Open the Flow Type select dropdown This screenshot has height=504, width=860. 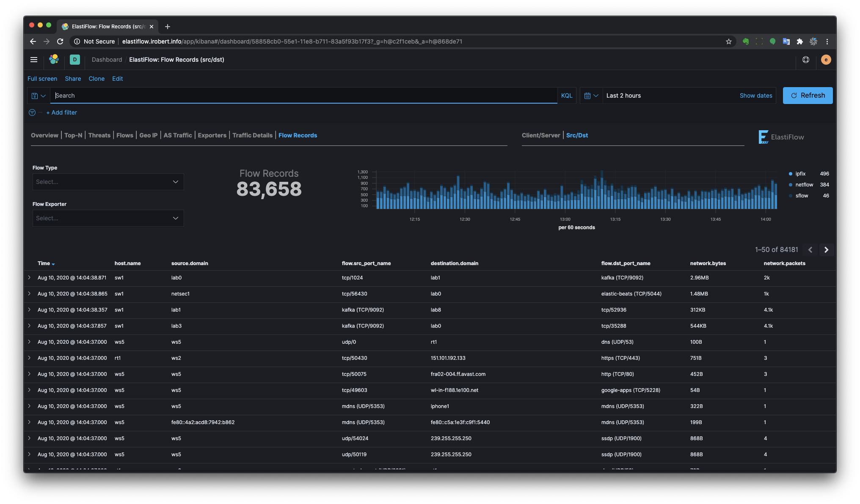108,182
